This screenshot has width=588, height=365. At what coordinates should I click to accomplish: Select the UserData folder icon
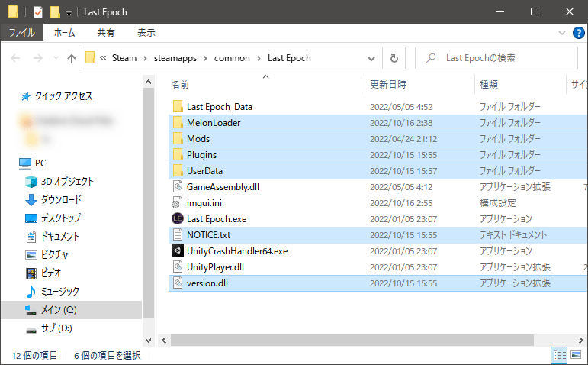[178, 171]
